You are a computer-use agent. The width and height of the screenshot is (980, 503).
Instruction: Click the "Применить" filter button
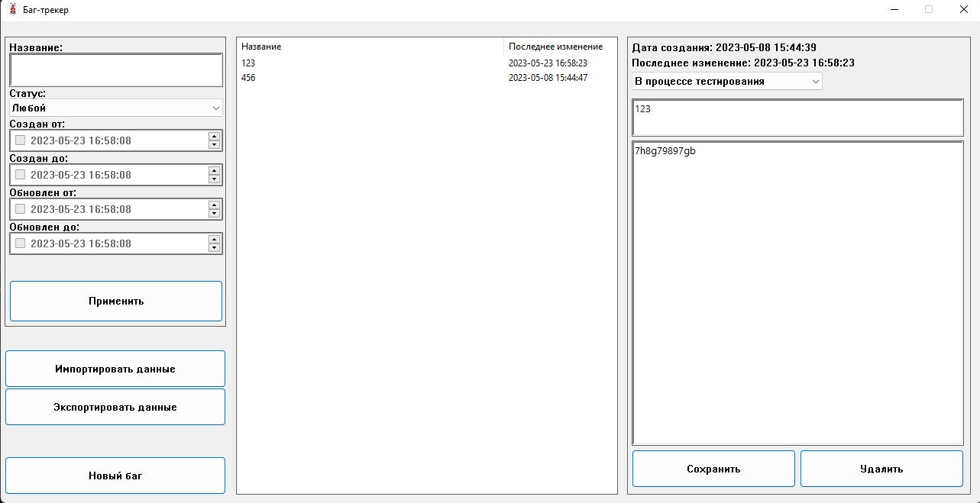pyautogui.click(x=115, y=301)
